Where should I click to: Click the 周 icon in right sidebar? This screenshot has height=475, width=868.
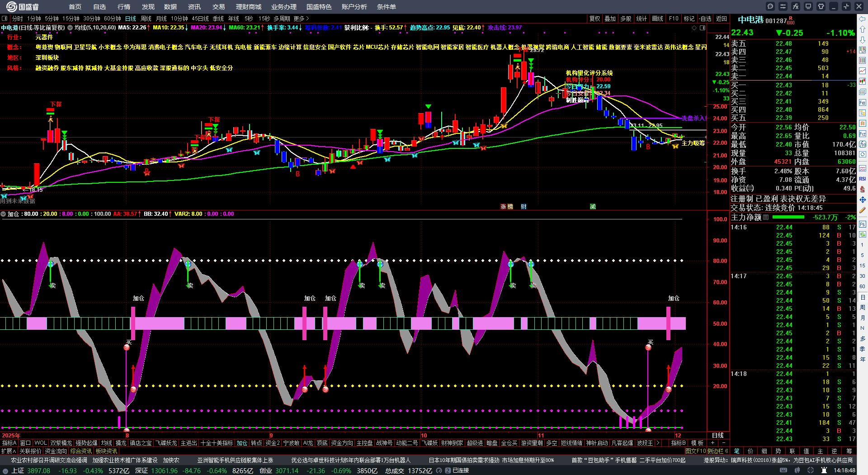(863, 307)
